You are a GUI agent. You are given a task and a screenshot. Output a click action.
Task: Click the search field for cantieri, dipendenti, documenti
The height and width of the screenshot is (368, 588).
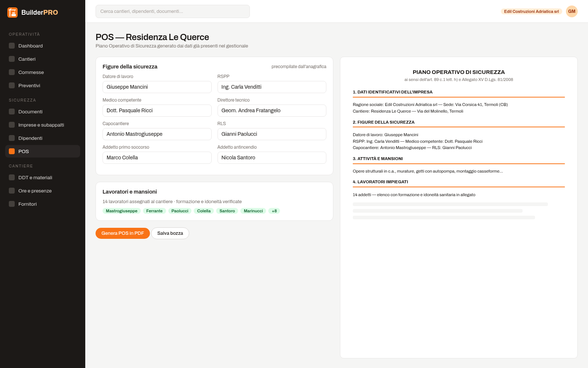point(173,11)
